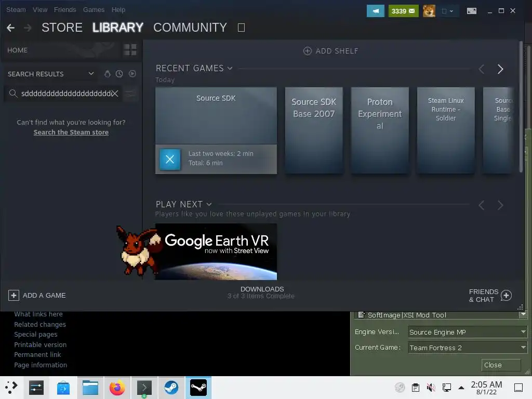Open Discover store from the taskbar
This screenshot has height=399, width=532.
click(x=63, y=388)
